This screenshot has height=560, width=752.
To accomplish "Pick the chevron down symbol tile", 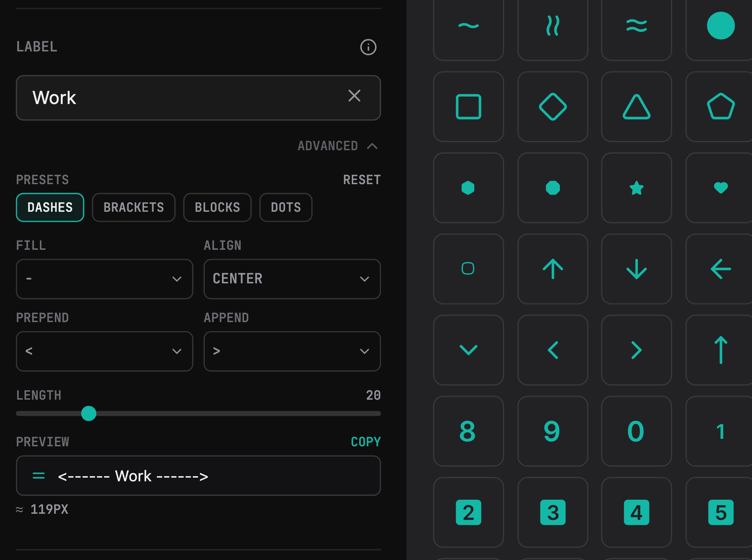I will tap(469, 350).
